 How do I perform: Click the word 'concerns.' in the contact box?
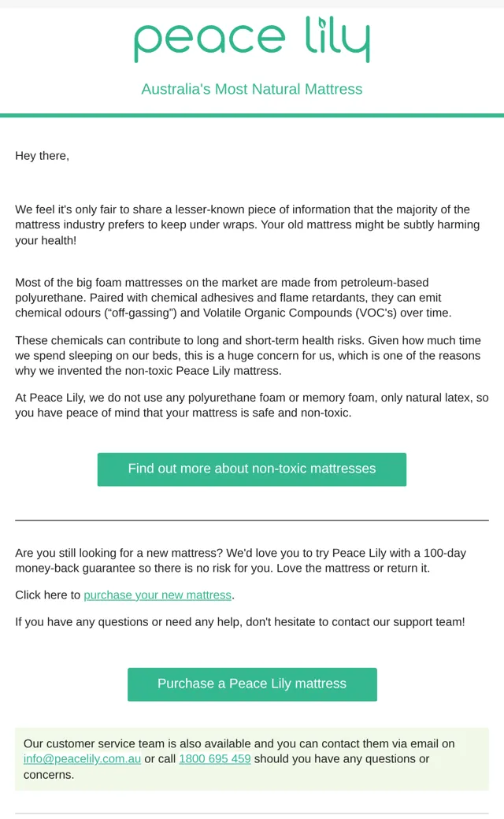click(x=49, y=775)
